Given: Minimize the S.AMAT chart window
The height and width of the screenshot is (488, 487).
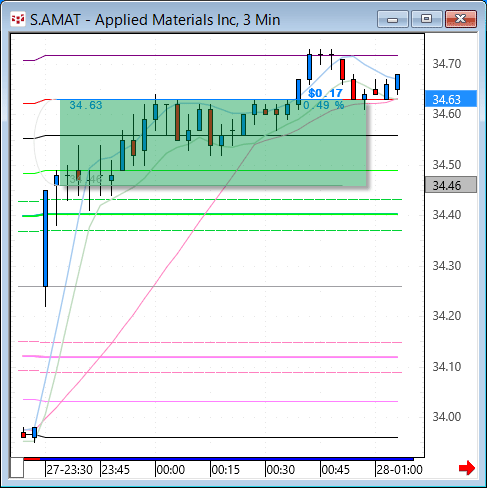Looking at the screenshot, I should [x=393, y=19].
